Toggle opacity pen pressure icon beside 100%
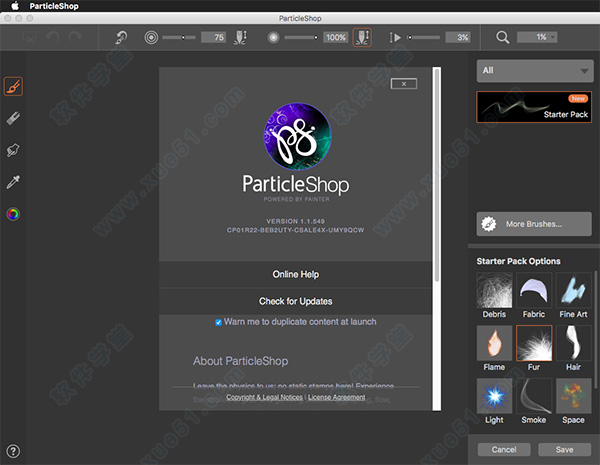 click(362, 37)
